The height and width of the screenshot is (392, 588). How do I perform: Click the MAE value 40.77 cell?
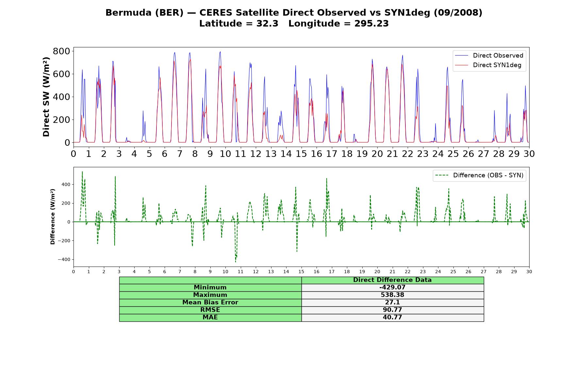coord(392,318)
